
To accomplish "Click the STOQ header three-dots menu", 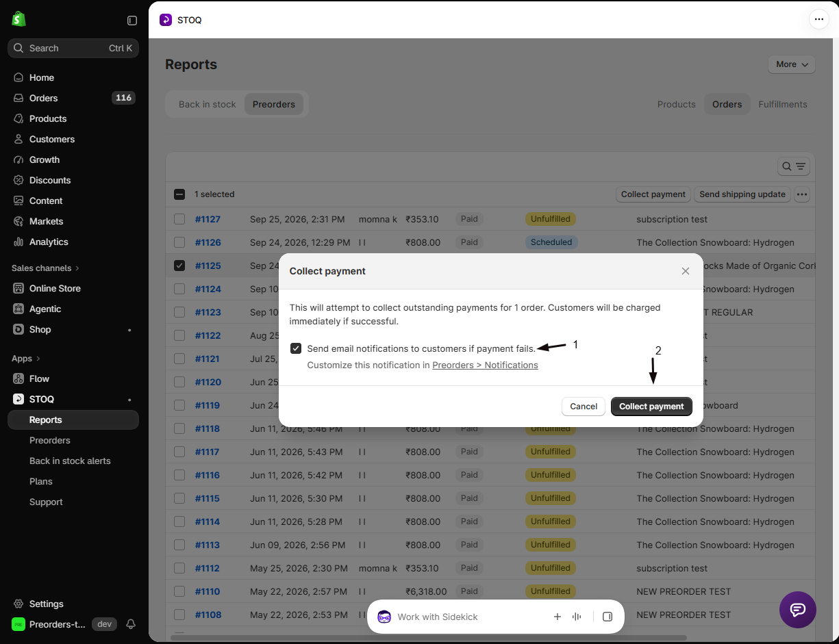I will [819, 19].
